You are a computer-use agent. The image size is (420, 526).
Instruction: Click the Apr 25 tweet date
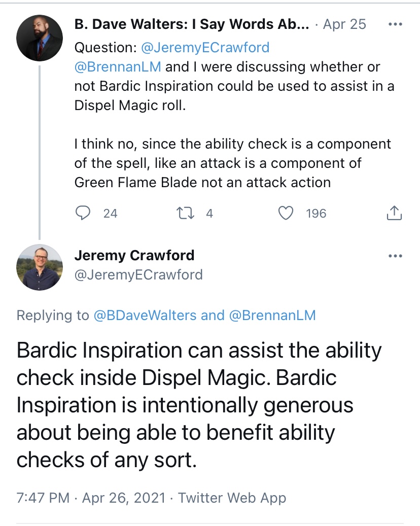pos(344,24)
